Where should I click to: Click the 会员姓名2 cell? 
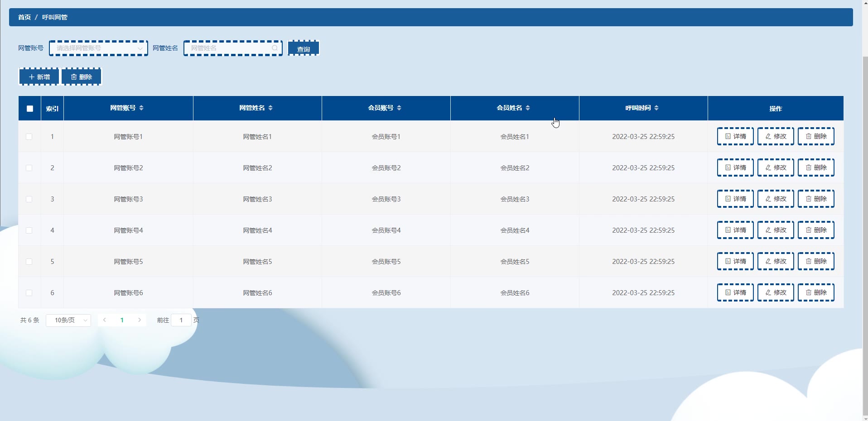(515, 168)
